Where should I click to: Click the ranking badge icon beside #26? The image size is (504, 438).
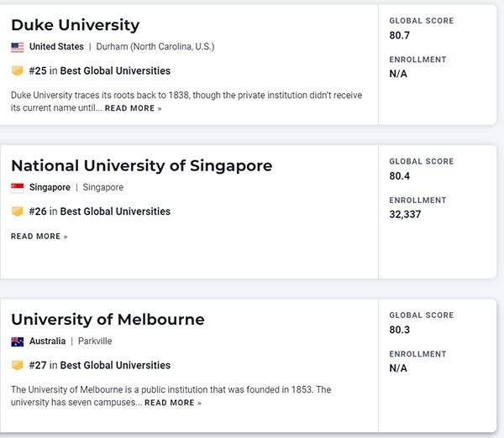pyautogui.click(x=17, y=211)
